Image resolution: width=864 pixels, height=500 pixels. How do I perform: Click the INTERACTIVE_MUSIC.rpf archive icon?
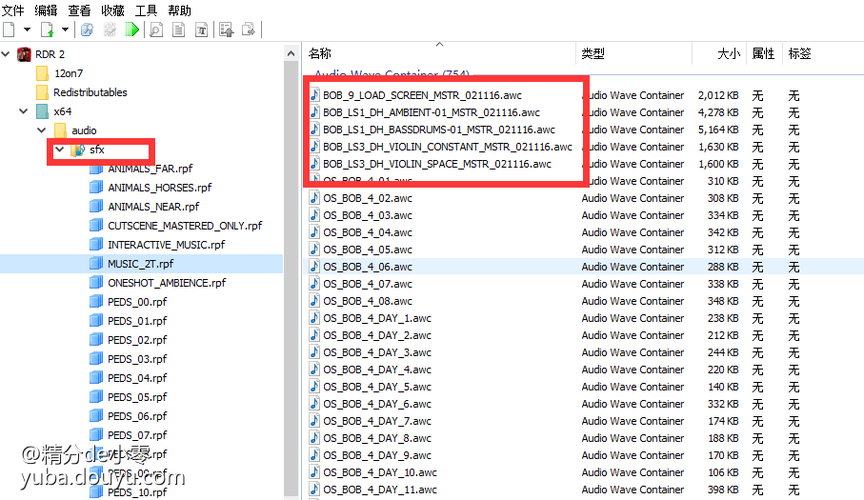tap(96, 244)
